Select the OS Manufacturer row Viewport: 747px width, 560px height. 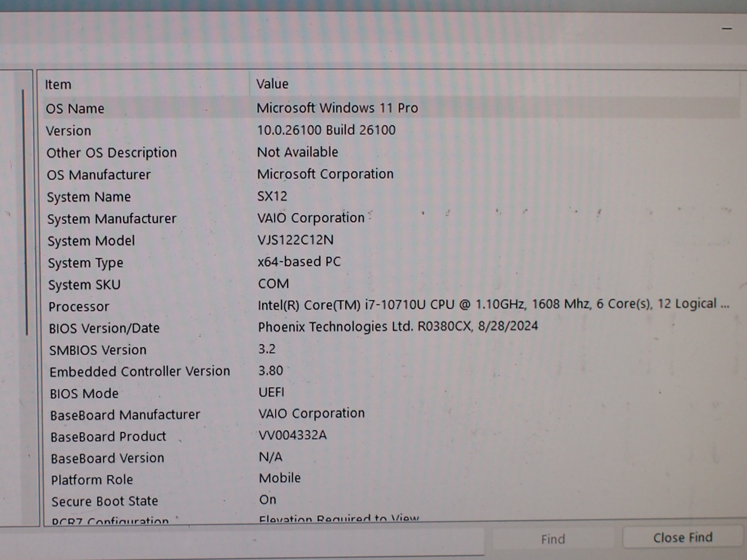click(x=391, y=175)
